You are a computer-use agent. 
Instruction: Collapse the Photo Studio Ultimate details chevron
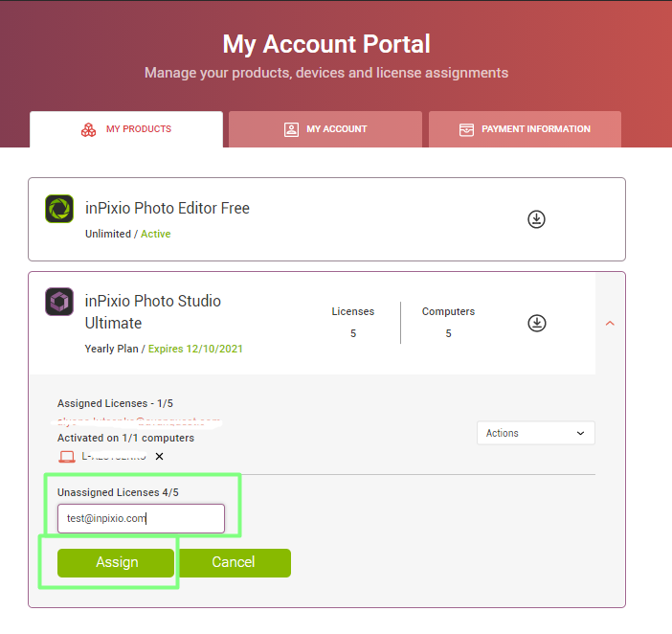tap(610, 323)
